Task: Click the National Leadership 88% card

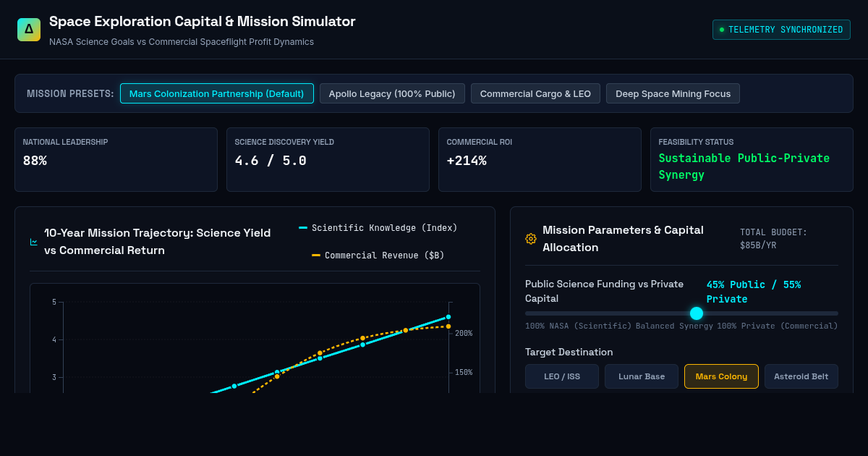Action: [x=116, y=160]
